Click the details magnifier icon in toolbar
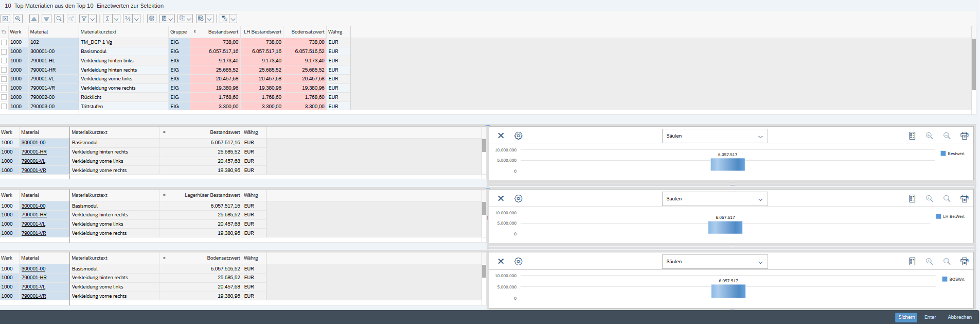The image size is (980, 324). pos(18,19)
